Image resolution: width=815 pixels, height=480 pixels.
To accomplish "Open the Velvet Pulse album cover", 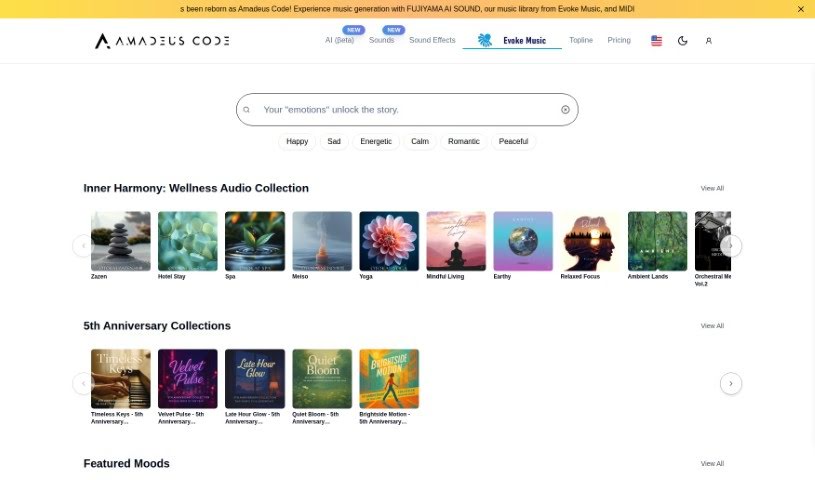I will pos(188,379).
